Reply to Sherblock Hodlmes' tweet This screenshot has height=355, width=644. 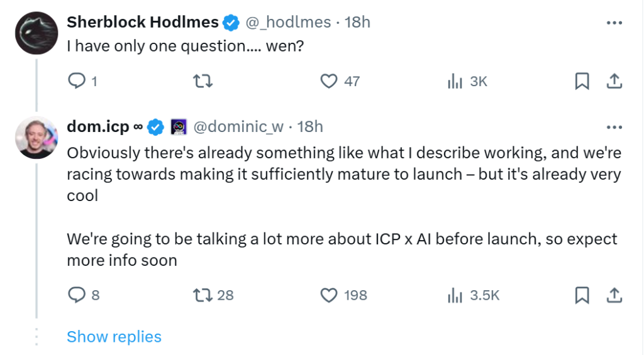click(x=76, y=81)
